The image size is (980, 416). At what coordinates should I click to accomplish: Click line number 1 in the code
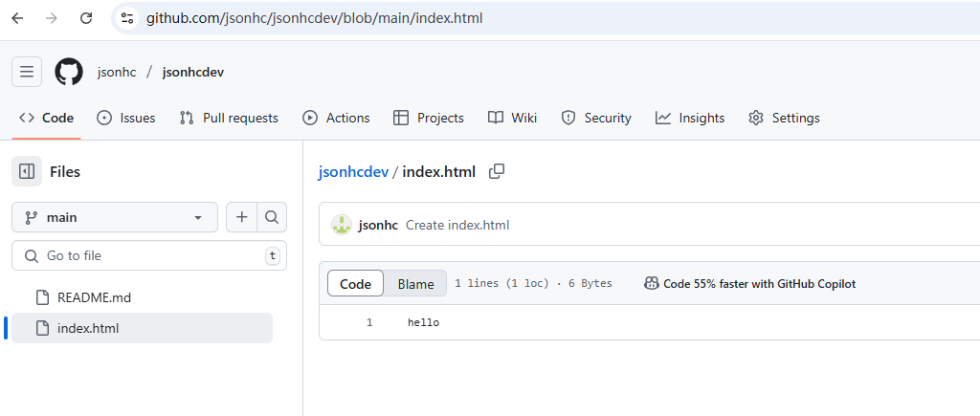pyautogui.click(x=369, y=323)
